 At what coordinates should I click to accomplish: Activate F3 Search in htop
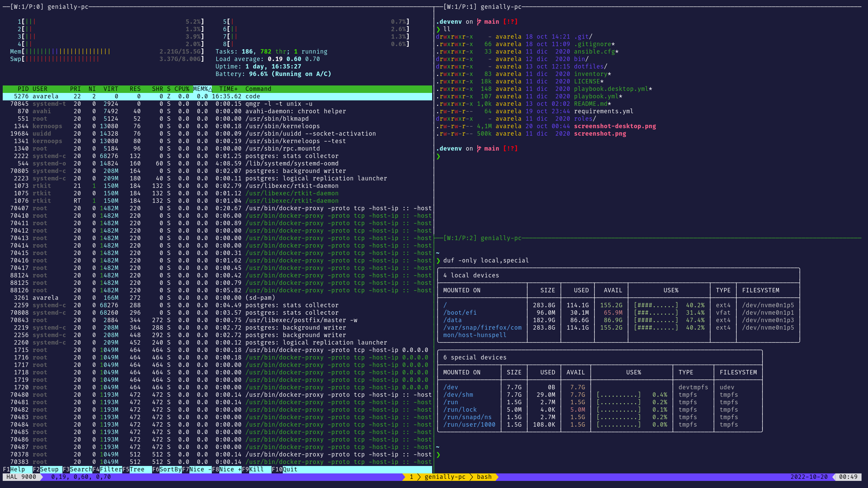80,469
